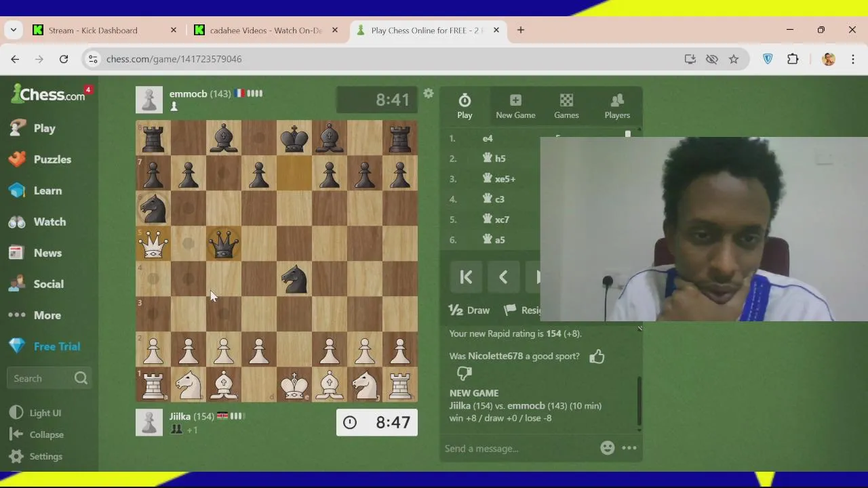The image size is (868, 488).
Task: Open Jiilka player profile avatar
Action: point(149,422)
